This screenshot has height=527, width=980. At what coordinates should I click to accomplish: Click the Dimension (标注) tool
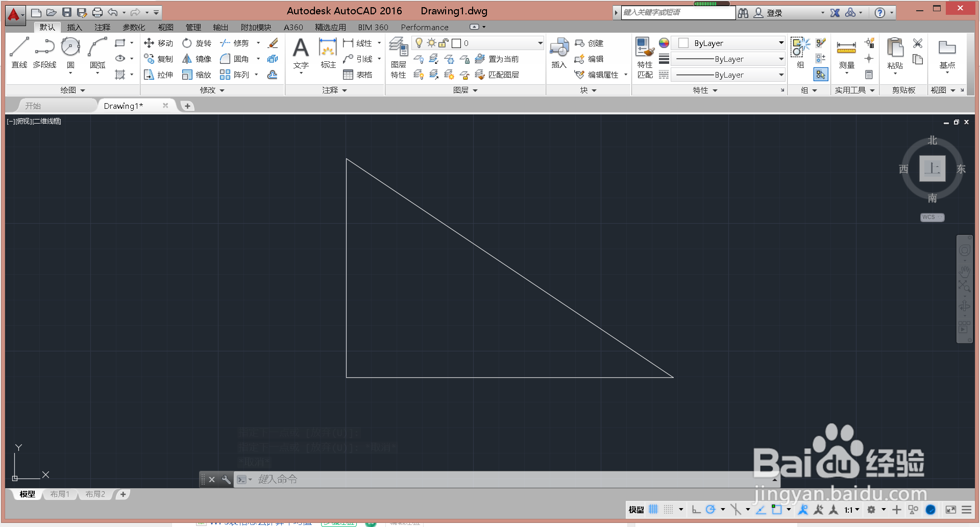[x=328, y=53]
